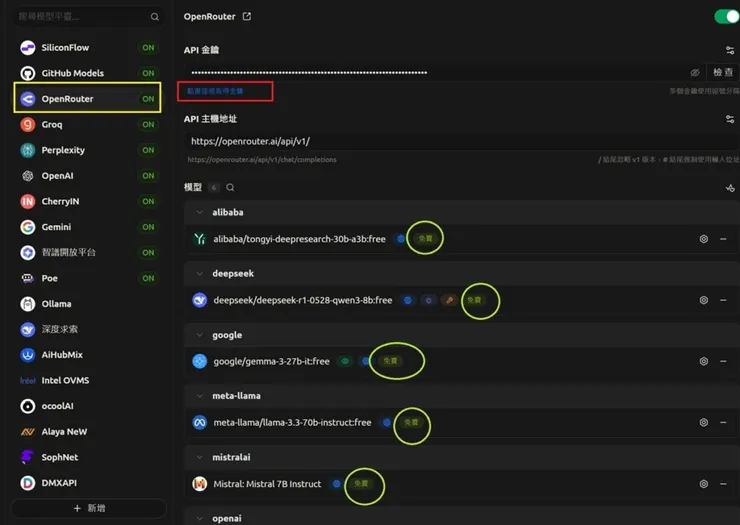Viewport: 740px width, 525px height.
Task: Click the GitHub Models octocat logo
Action: click(28, 73)
